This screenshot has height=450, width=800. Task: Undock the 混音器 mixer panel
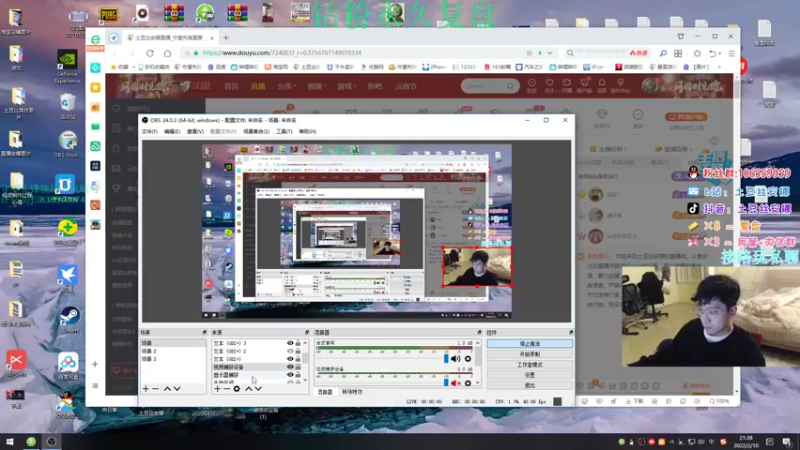click(x=479, y=333)
